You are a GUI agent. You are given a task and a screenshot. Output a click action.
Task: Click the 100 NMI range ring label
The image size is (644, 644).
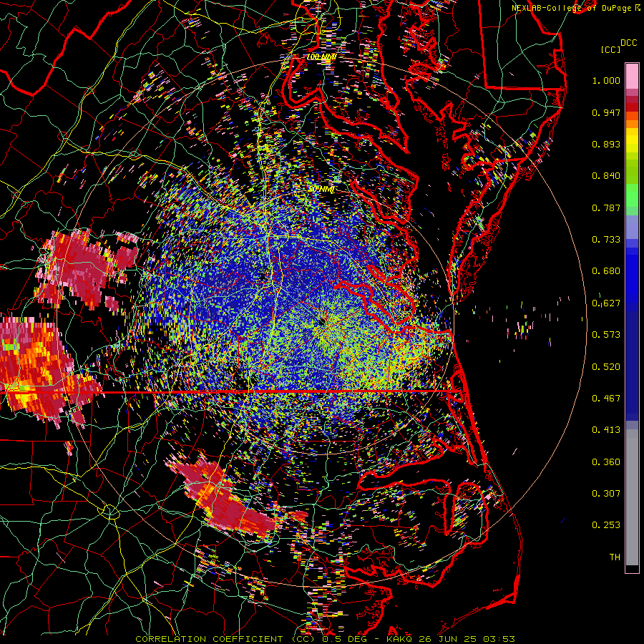pos(321,57)
